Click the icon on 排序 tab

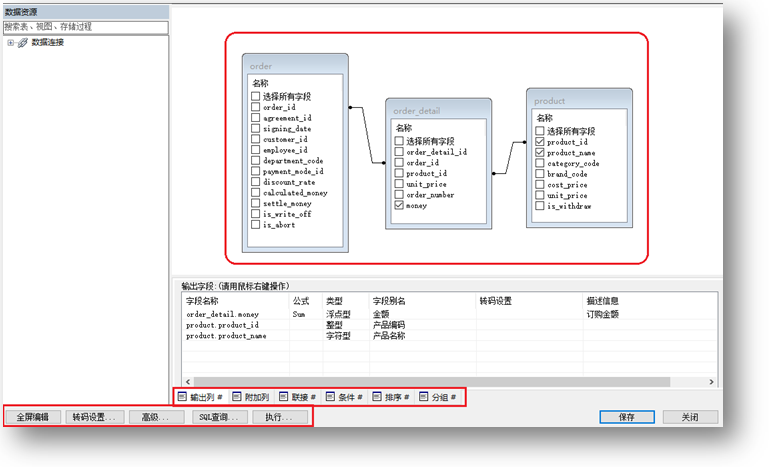pyautogui.click(x=377, y=397)
